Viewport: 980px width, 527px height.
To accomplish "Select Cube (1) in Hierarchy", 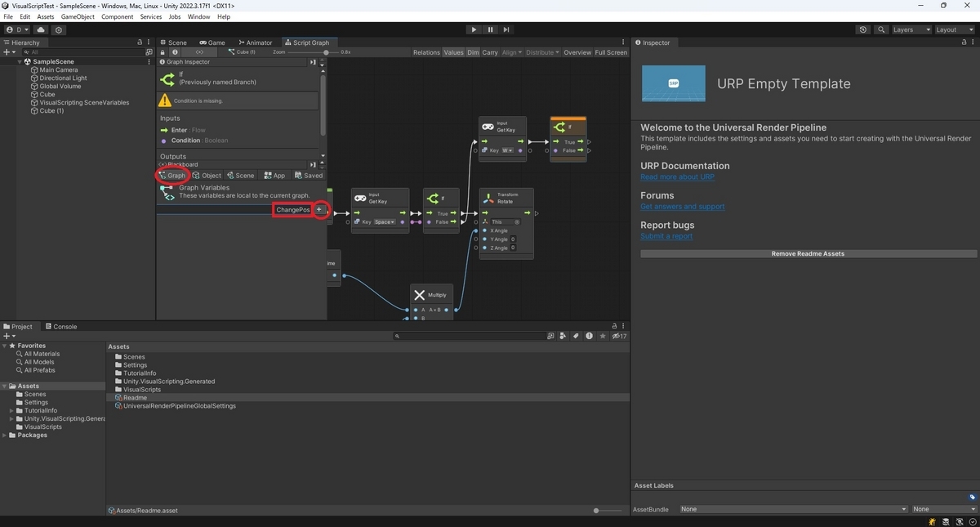I will click(51, 111).
